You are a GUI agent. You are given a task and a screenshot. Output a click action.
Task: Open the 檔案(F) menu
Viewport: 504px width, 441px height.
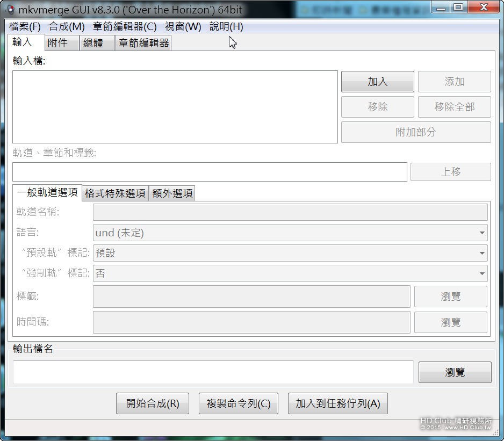25,26
